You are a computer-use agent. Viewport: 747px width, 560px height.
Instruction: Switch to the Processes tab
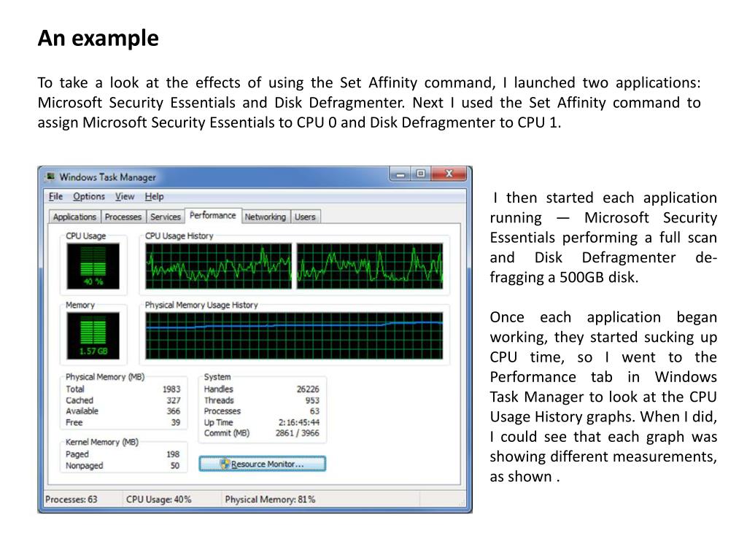point(123,217)
